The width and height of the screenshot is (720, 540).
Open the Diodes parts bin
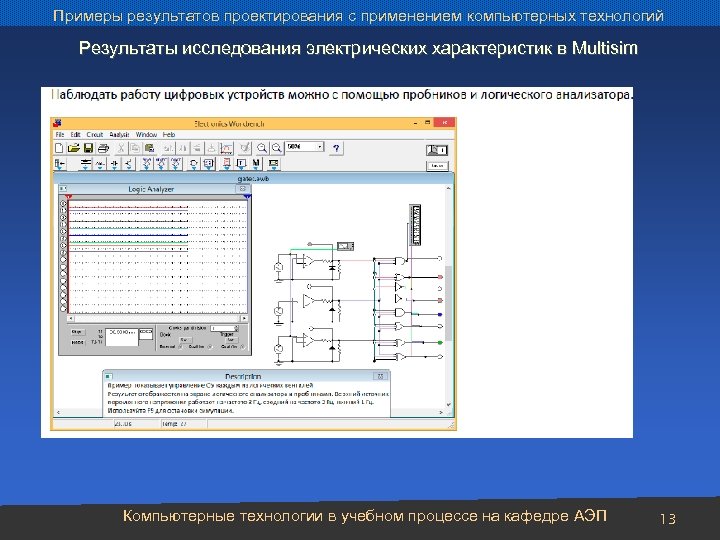114,163
